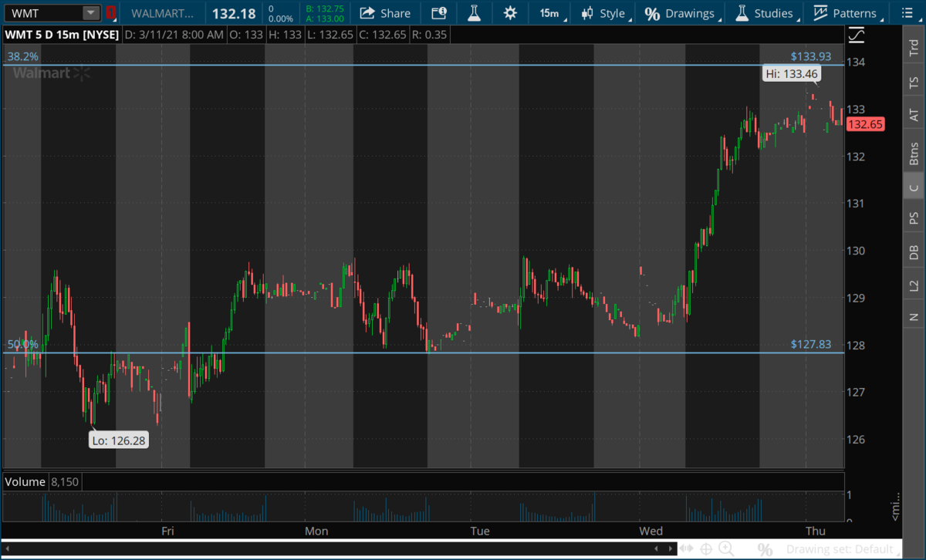Click the WMT 5 D 15m chart title

[x=61, y=35]
